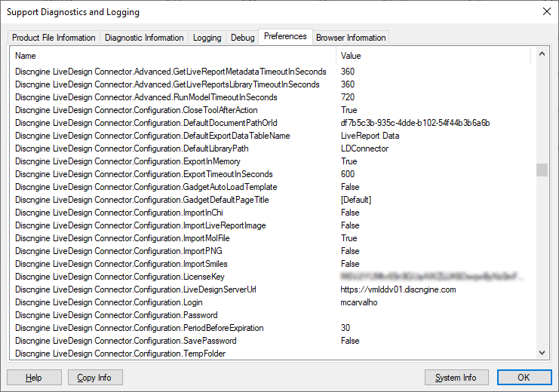Click the https://vmlddv01.discngine.com value
Screen dimensions: 559x392
click(398, 289)
